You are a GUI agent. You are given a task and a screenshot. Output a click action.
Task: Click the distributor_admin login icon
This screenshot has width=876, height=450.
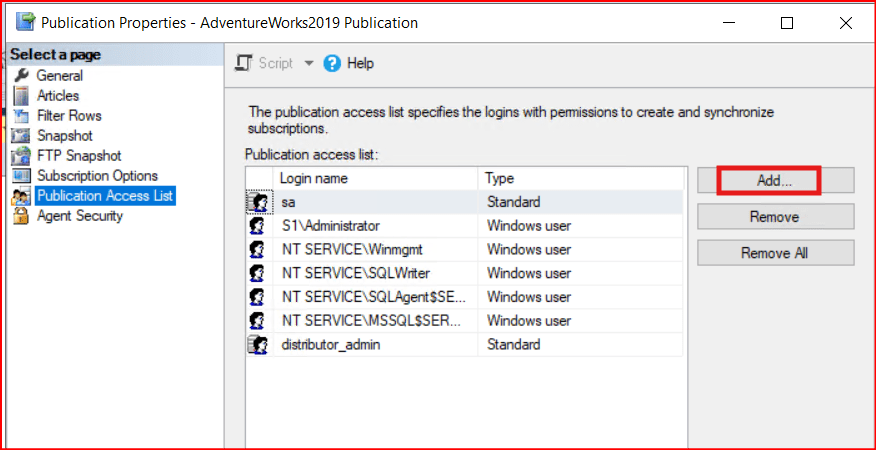[x=257, y=345]
